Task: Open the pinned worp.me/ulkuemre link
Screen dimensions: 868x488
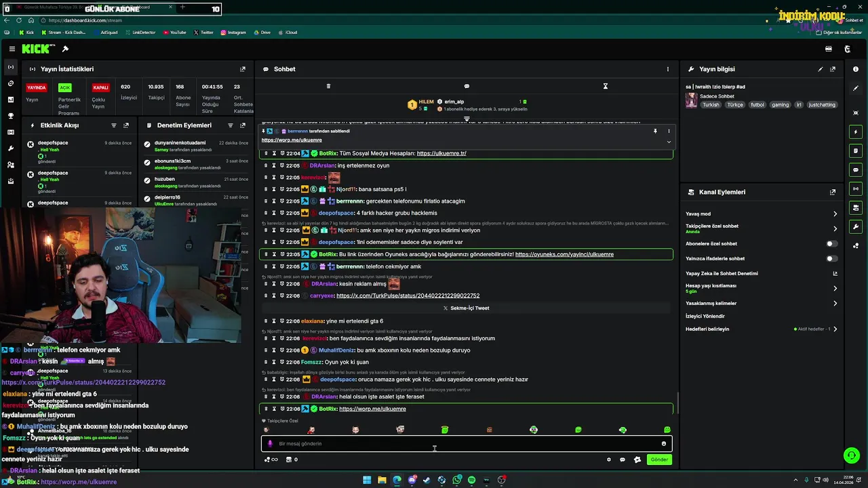Action: [292, 140]
